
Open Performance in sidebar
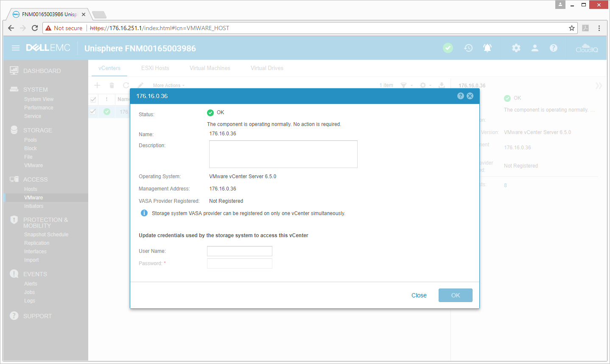(39, 108)
